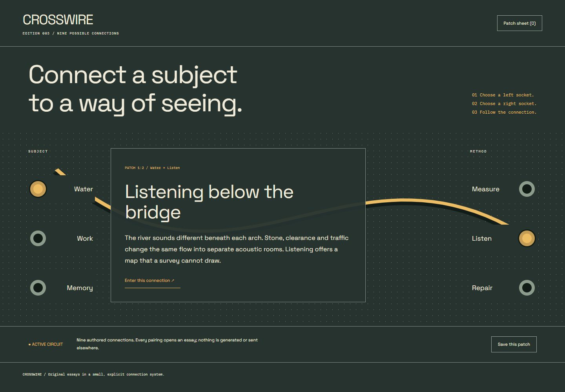Click the Measure label text

(486, 189)
